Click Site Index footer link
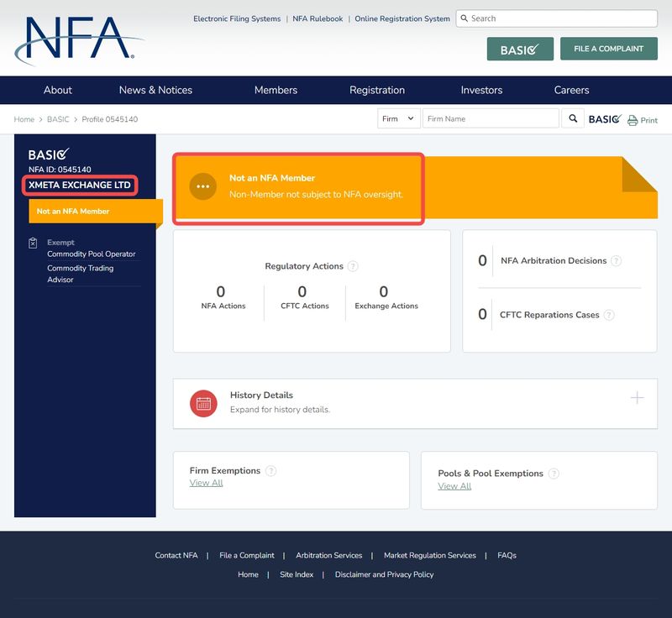The height and width of the screenshot is (618, 672). pyautogui.click(x=297, y=574)
